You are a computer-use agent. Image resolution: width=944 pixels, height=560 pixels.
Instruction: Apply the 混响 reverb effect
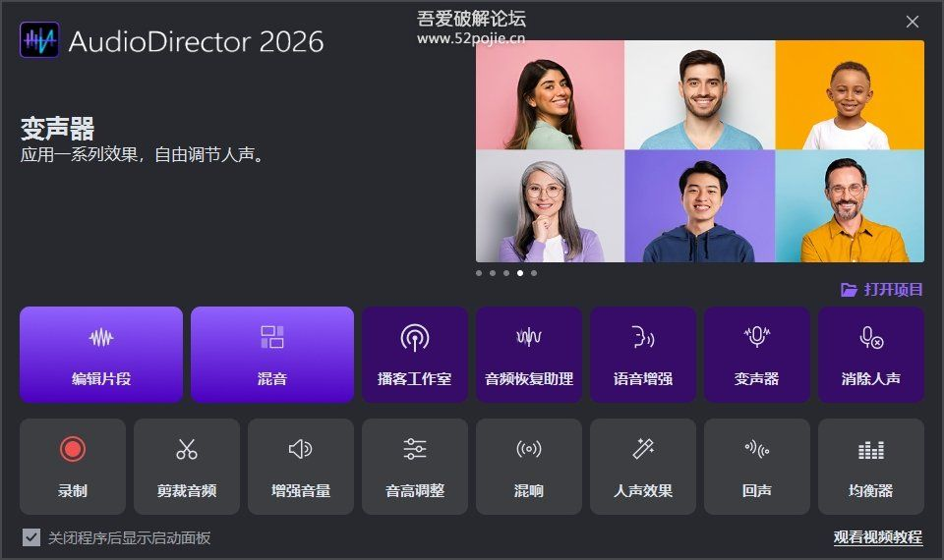[529, 467]
